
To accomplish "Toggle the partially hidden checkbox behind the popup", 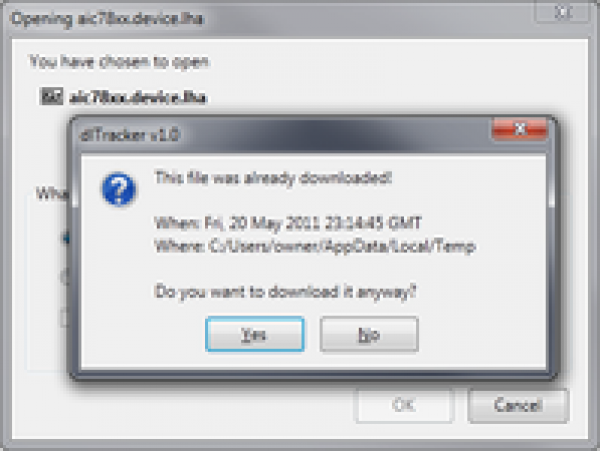I will click(65, 317).
